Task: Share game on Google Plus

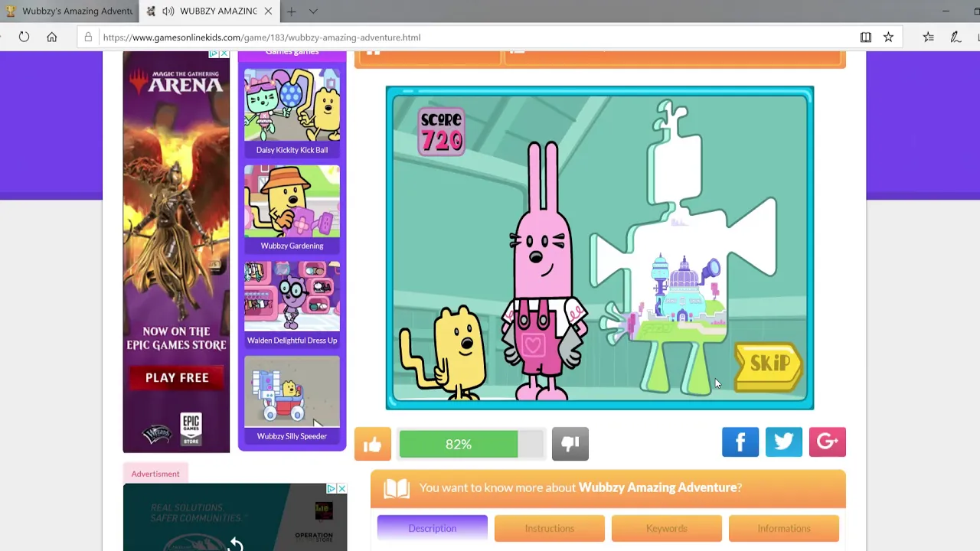Action: click(x=828, y=442)
